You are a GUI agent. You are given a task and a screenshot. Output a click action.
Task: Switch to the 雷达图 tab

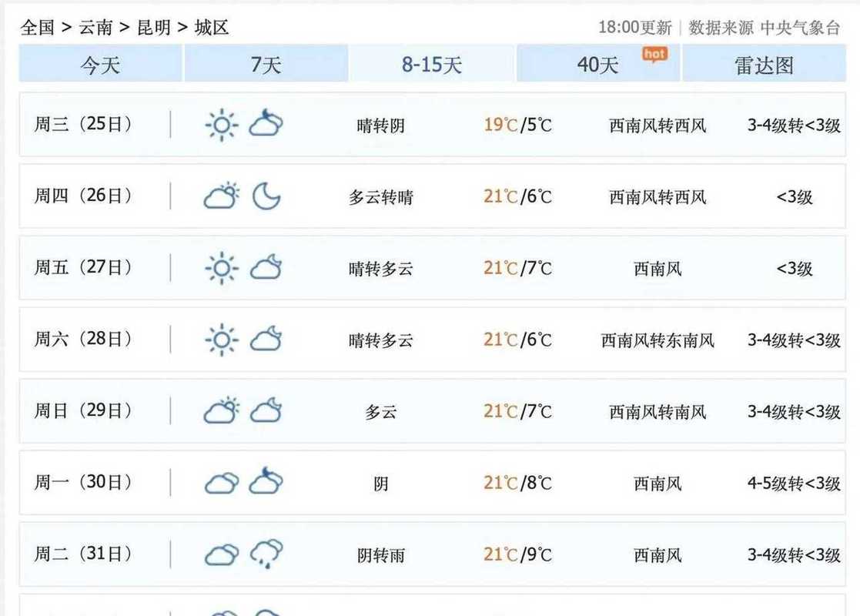click(x=764, y=65)
